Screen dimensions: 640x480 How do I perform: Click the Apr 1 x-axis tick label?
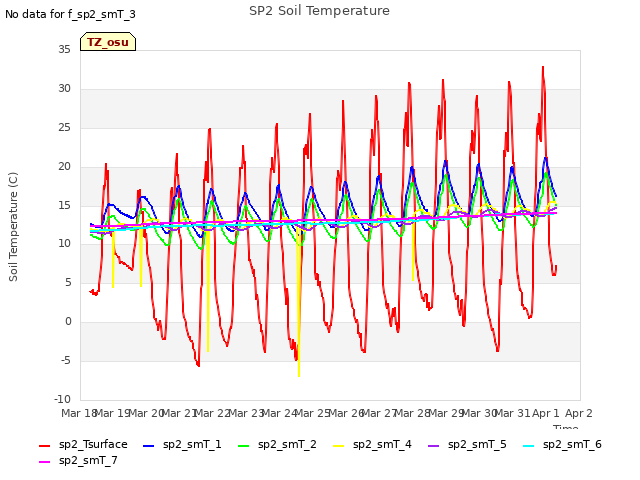click(x=546, y=413)
